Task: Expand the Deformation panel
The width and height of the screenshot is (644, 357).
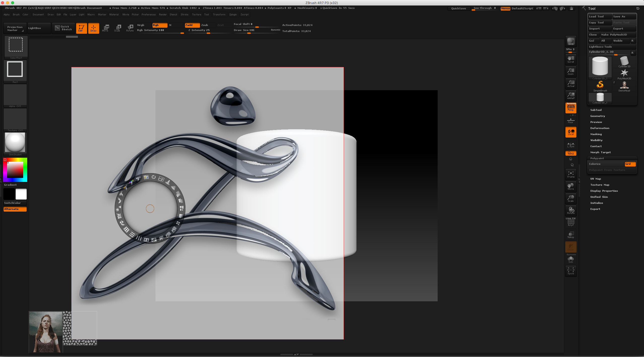Action: (x=600, y=128)
